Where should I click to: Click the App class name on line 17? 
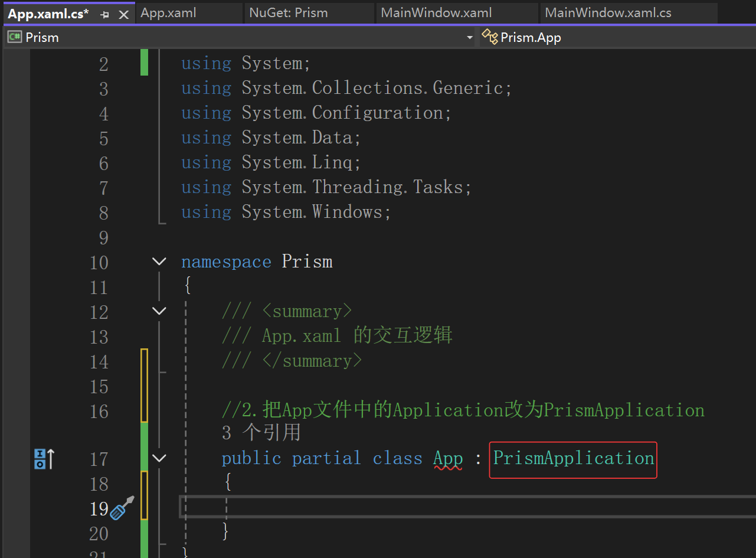pos(448,458)
